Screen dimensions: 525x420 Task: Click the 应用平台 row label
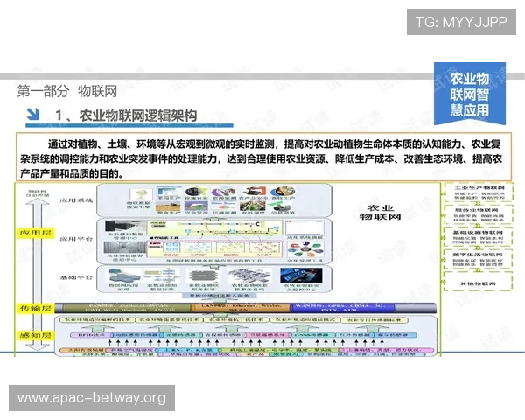(76, 239)
